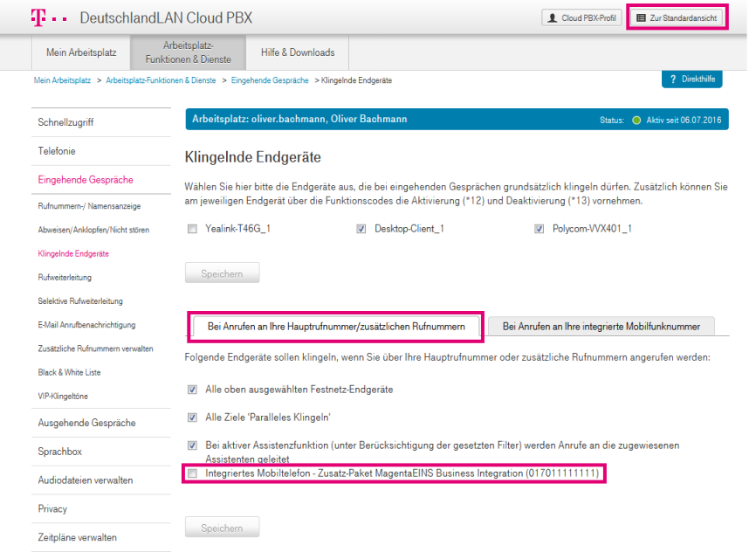Open Privacy sidebar section
Viewport: 756px width, 552px height.
[x=101, y=508]
